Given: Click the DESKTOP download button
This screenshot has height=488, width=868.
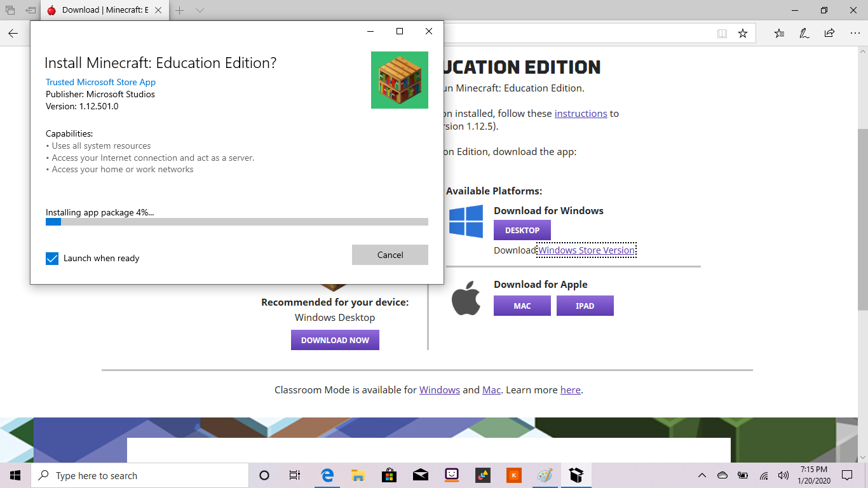Looking at the screenshot, I should click(522, 230).
